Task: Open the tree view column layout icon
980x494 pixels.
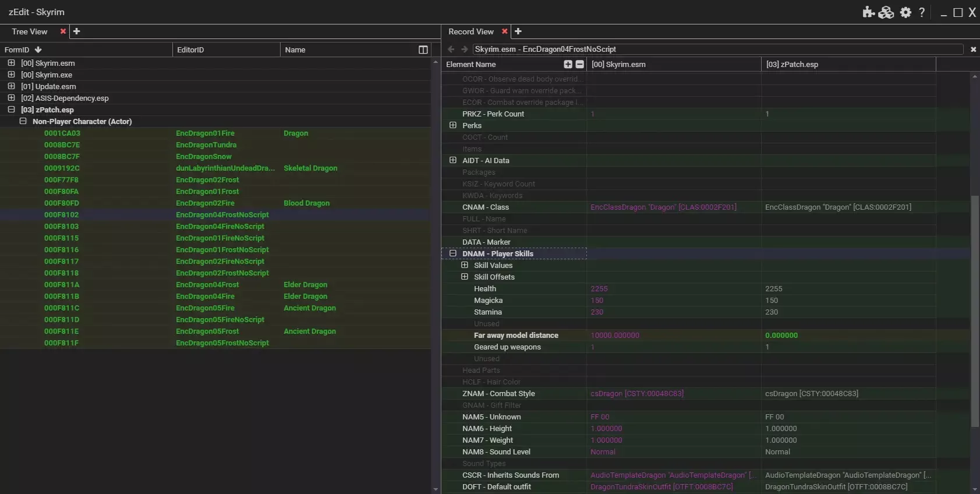Action: (x=423, y=50)
